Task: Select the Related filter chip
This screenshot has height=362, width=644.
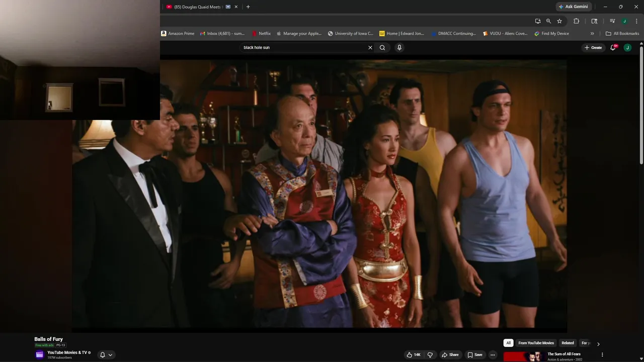Action: click(x=568, y=343)
